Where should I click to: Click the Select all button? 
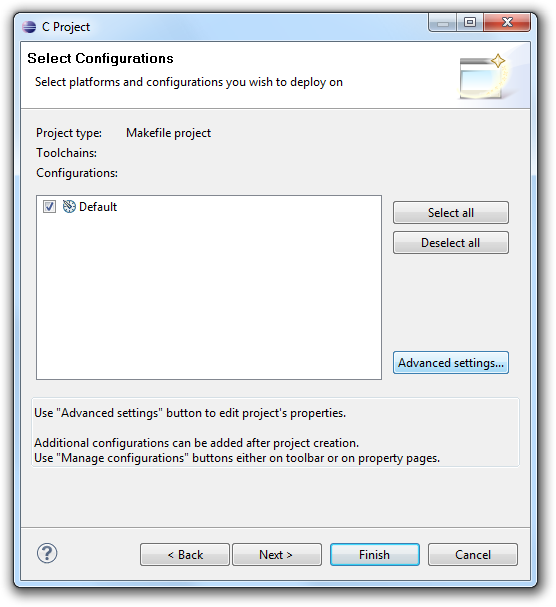click(451, 213)
